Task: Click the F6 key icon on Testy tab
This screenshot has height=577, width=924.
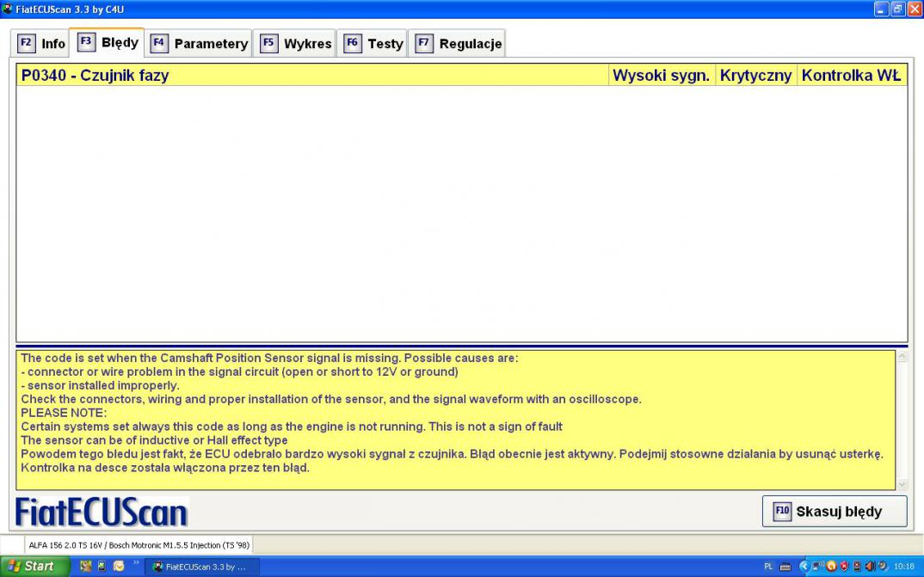Action: [x=353, y=43]
